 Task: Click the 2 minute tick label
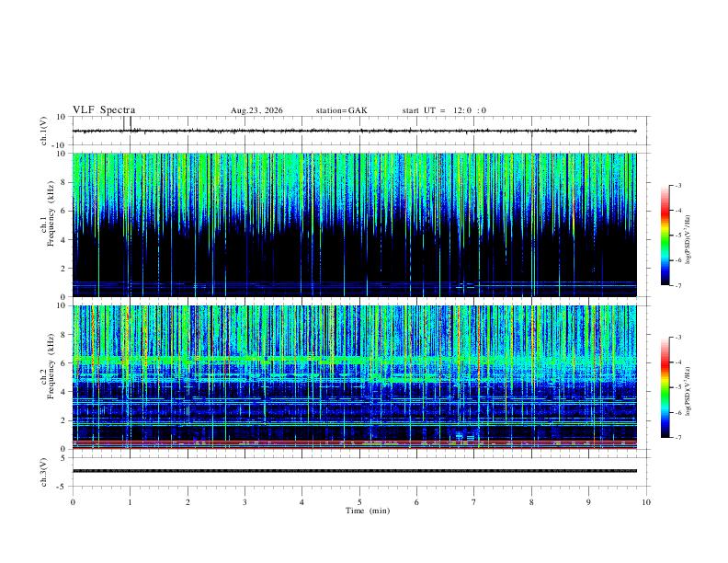click(188, 502)
